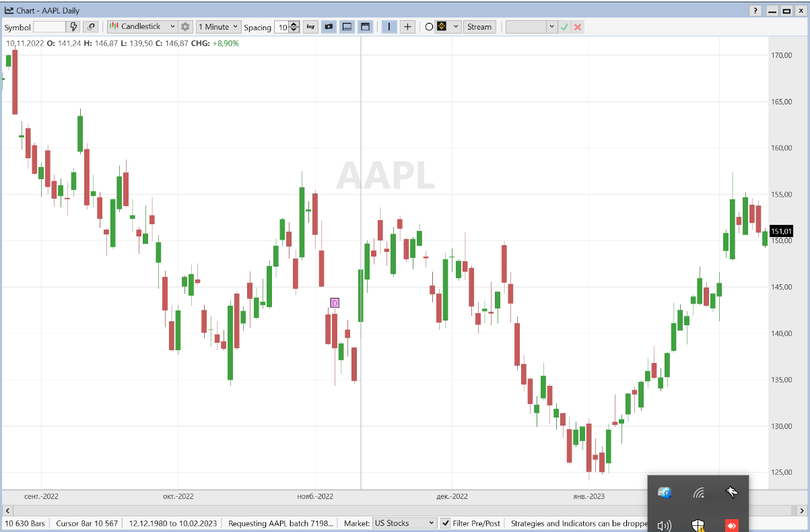
Task: Click the green checkmark confirm icon
Action: (x=565, y=27)
